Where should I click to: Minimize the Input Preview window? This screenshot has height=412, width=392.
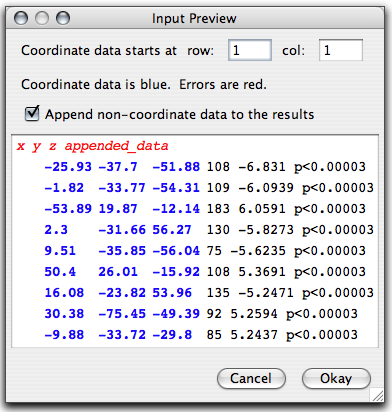click(x=42, y=18)
